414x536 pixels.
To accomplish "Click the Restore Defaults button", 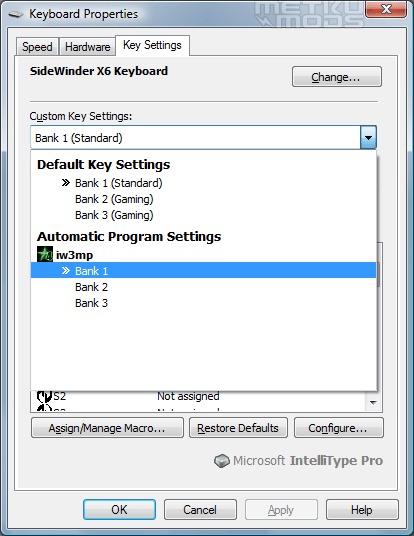I will coord(238,428).
